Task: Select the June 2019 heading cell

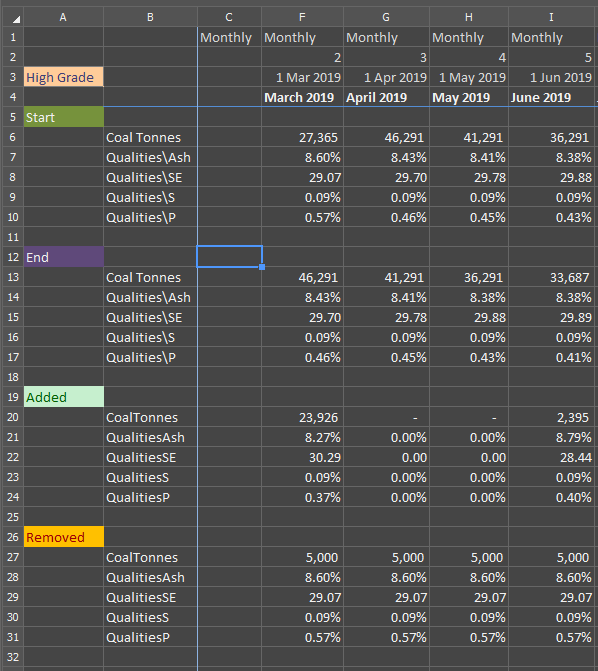Action: click(x=551, y=97)
